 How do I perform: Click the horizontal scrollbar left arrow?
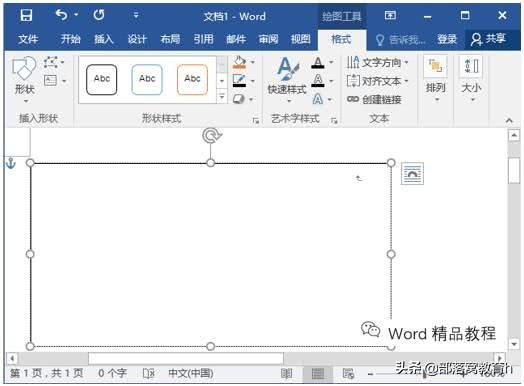[12, 359]
